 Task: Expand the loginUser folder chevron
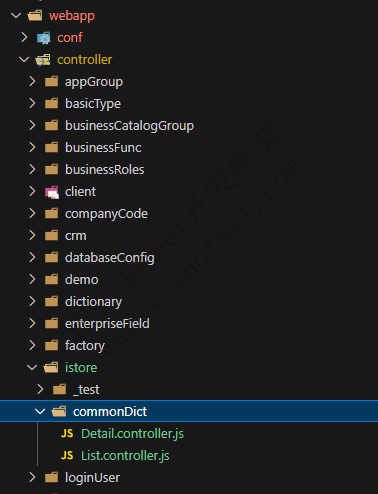pyautogui.click(x=32, y=477)
